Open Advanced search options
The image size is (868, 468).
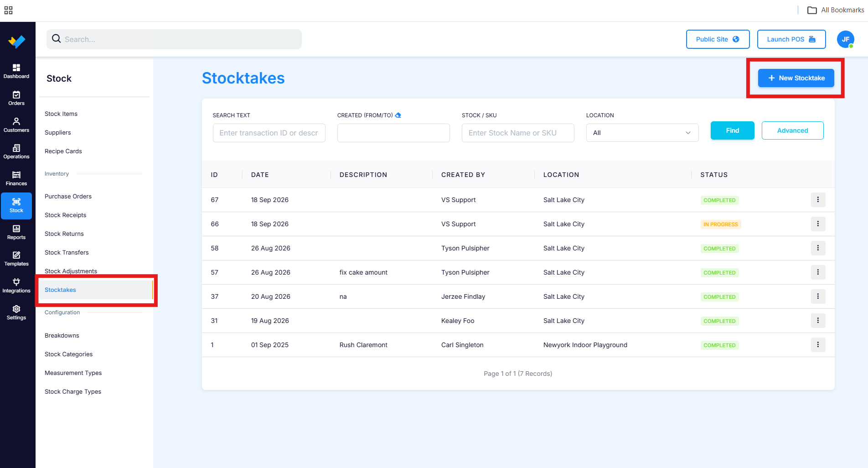pos(792,130)
